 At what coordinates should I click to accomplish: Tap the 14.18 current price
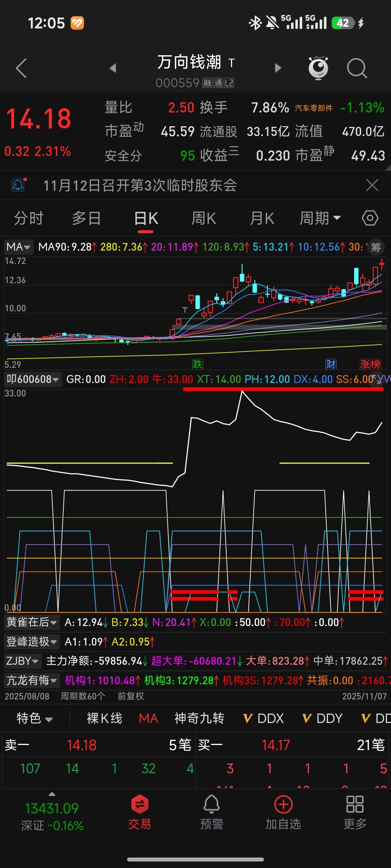coord(39,119)
